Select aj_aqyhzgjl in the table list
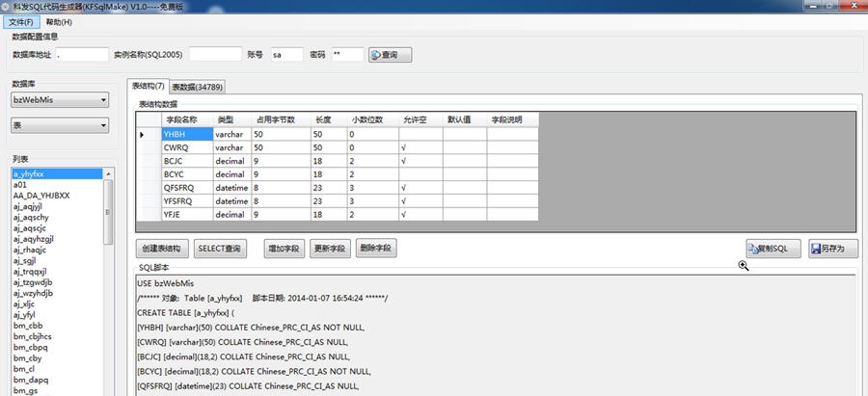Screen dimensions: 868x396 click(x=57, y=239)
